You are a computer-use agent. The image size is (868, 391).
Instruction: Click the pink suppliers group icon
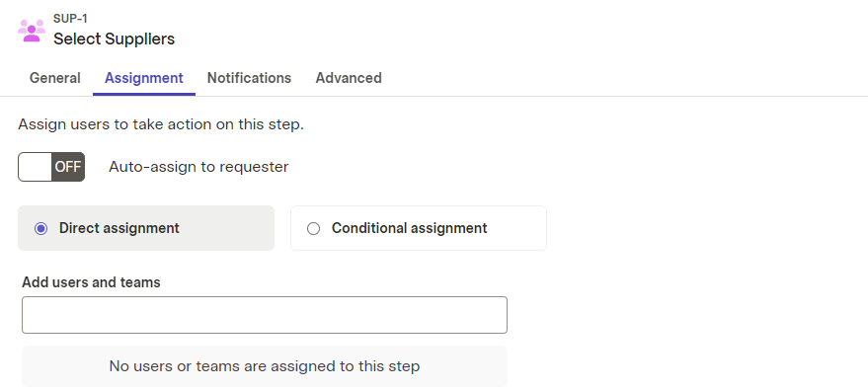click(32, 31)
